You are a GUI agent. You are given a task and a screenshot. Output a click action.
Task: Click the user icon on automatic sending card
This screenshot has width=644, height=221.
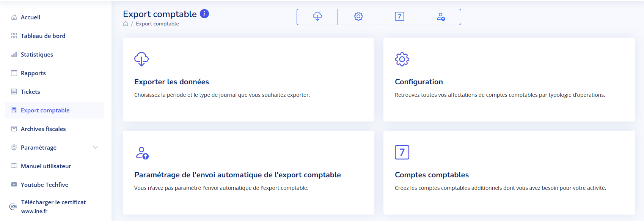pos(142,153)
